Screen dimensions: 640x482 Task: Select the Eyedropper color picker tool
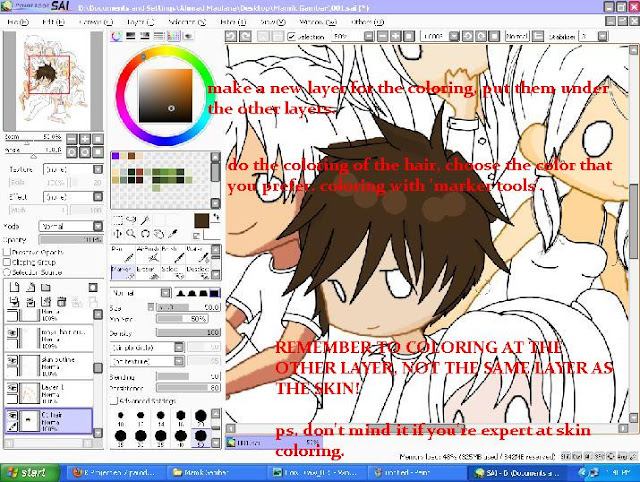click(x=173, y=234)
